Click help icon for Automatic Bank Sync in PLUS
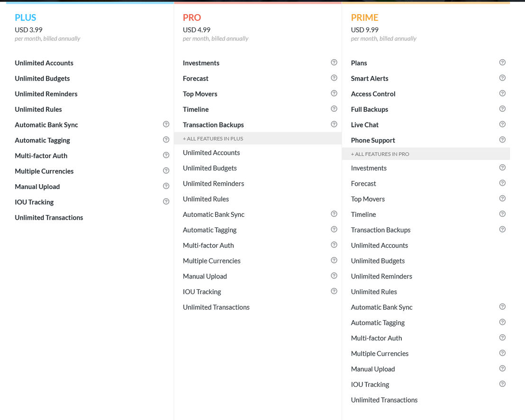This screenshot has width=525, height=420. (x=166, y=124)
